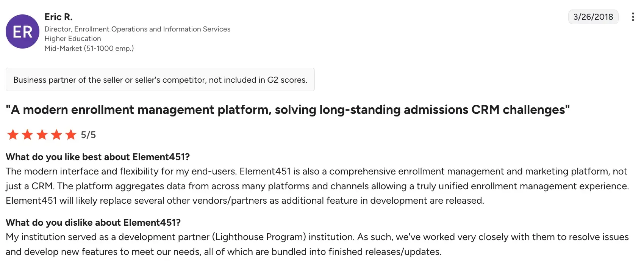Click the second rating star

tap(27, 135)
